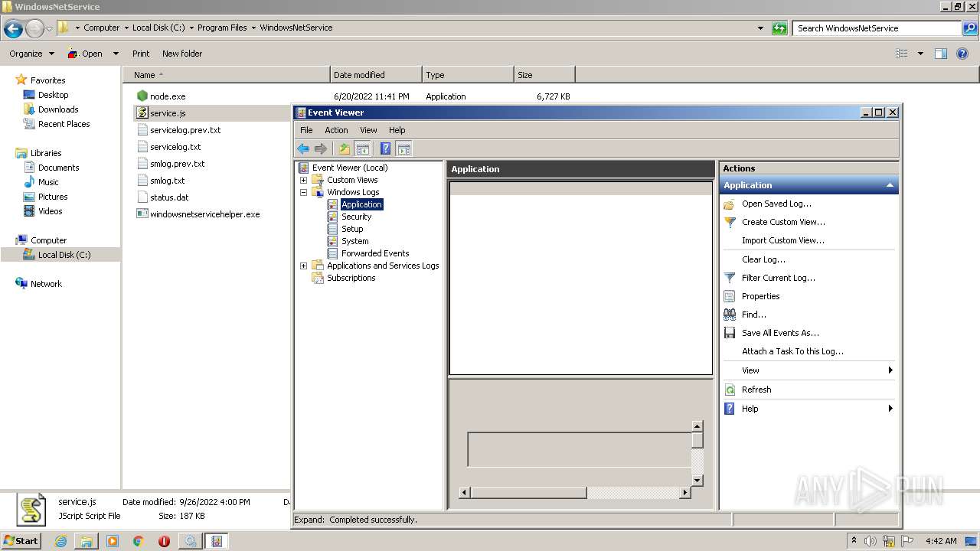Image resolution: width=980 pixels, height=551 pixels.
Task: Click Import Custom View action
Action: [x=783, y=240]
